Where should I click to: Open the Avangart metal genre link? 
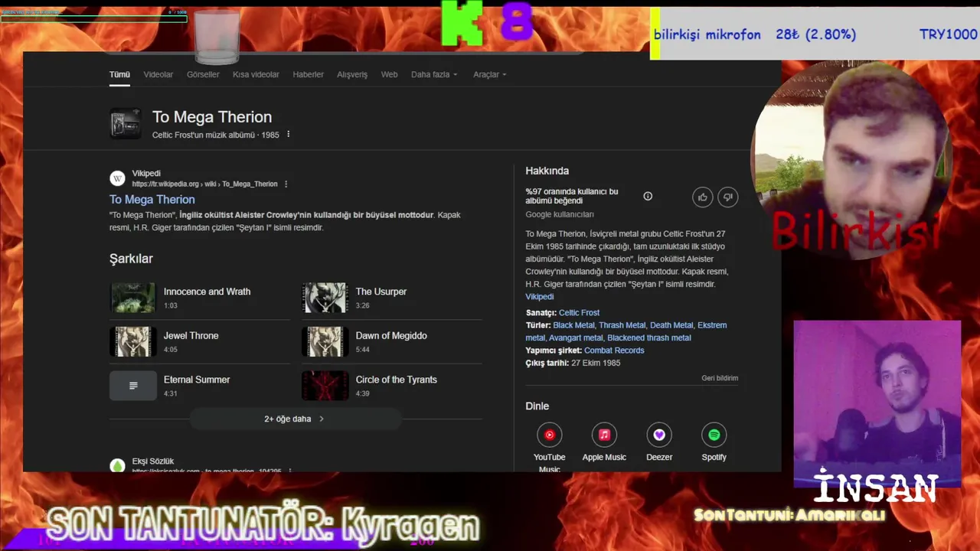[x=576, y=337]
